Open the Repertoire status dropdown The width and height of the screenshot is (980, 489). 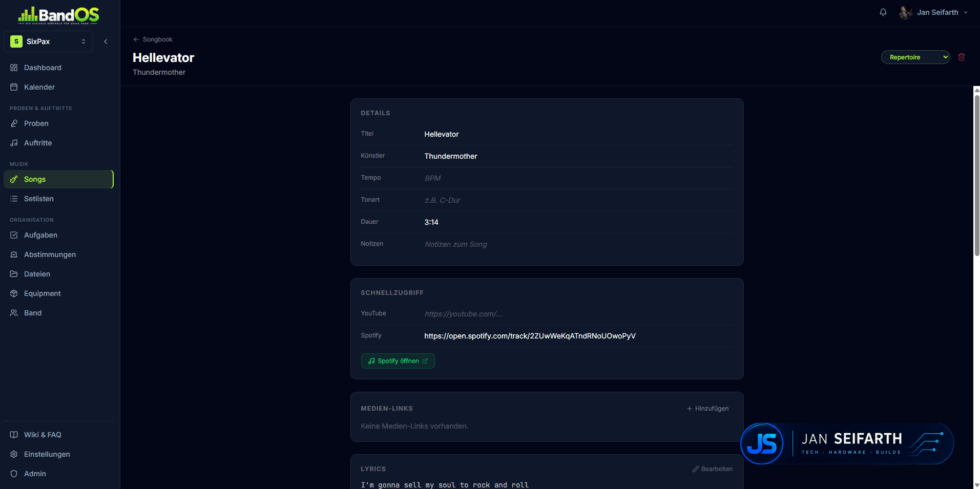[x=915, y=57]
